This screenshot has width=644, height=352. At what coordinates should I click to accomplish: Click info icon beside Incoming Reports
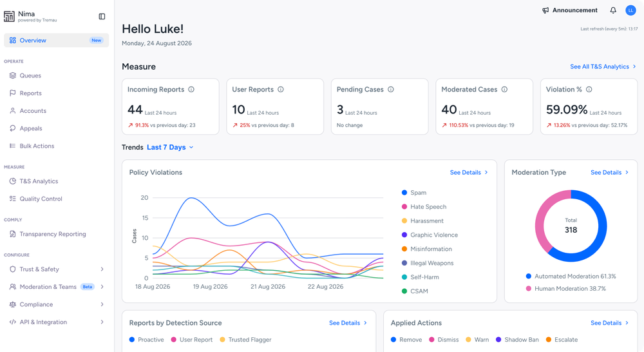click(x=191, y=89)
